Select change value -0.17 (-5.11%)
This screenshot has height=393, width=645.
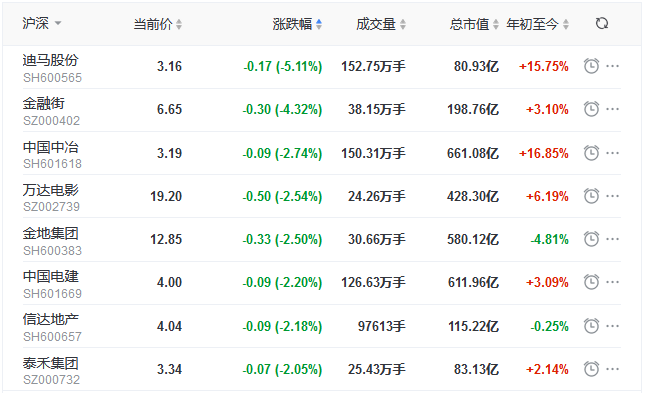[282, 66]
